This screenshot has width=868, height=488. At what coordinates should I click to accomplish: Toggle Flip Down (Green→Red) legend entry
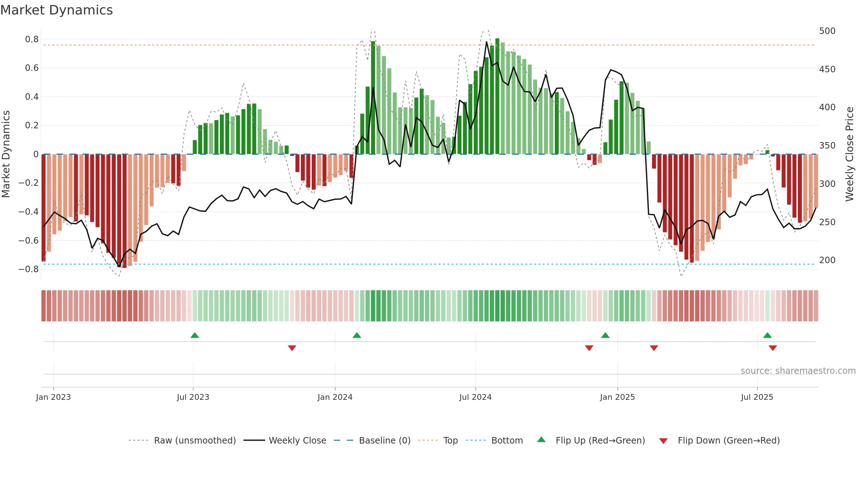click(x=719, y=440)
